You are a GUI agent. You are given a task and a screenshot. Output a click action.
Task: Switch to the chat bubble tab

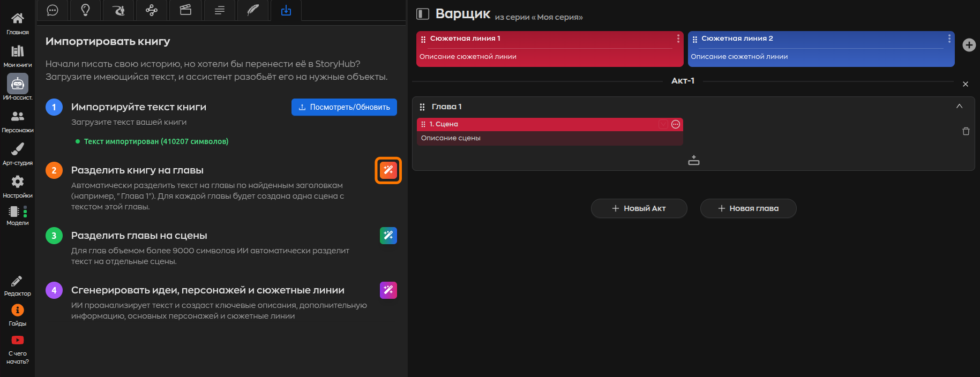click(53, 10)
